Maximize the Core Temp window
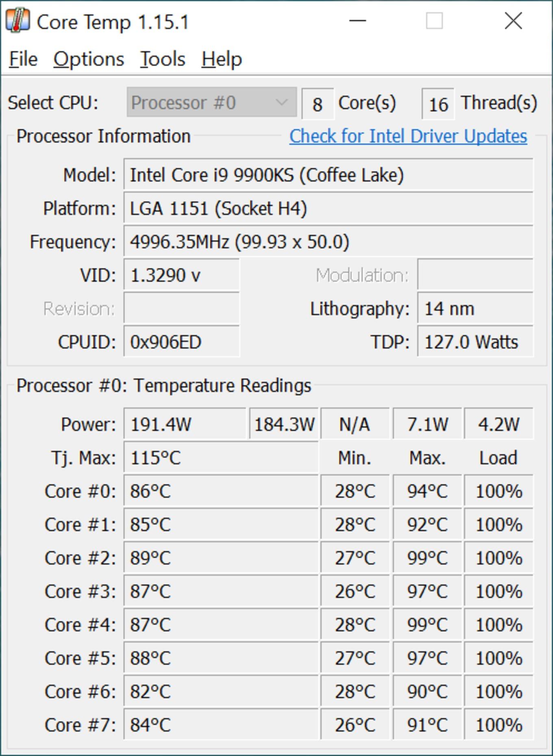This screenshot has height=756, width=553. tap(434, 21)
